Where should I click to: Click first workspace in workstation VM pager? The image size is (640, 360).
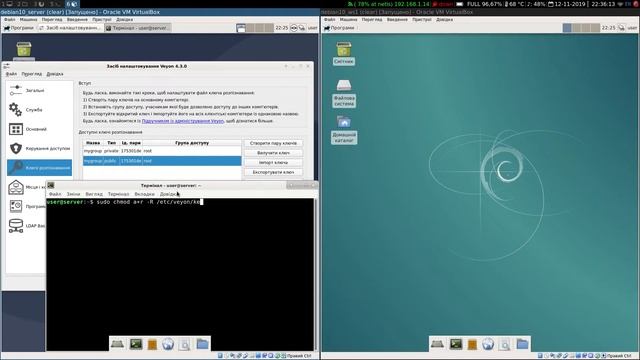pos(567,28)
